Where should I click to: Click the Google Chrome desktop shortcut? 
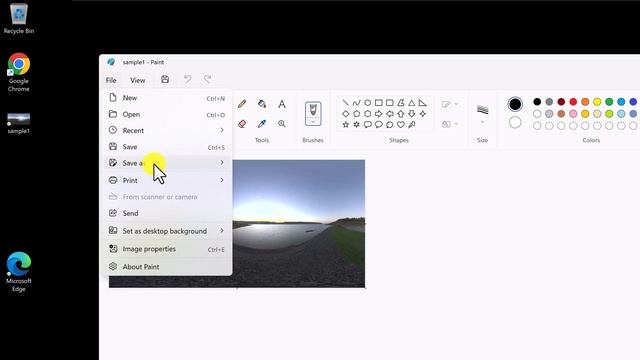point(19,72)
